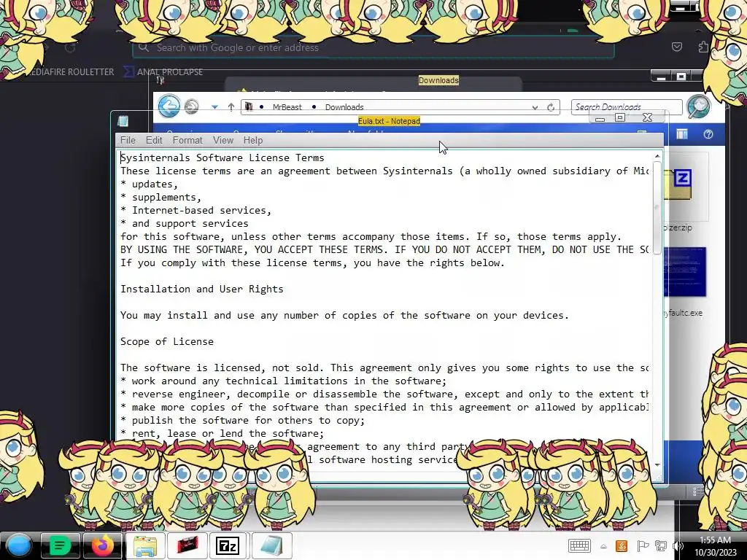Click the Downloads breadcrumb in the address bar
Viewport: 747px width, 560px height.
(344, 107)
